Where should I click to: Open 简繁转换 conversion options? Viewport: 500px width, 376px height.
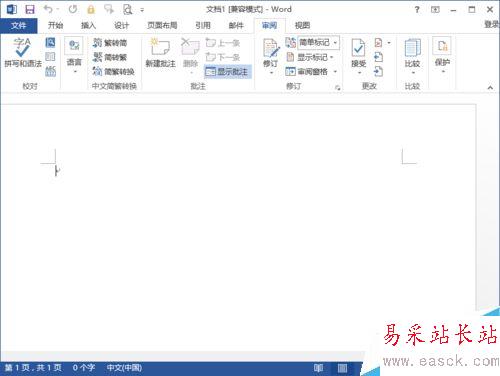pos(114,71)
